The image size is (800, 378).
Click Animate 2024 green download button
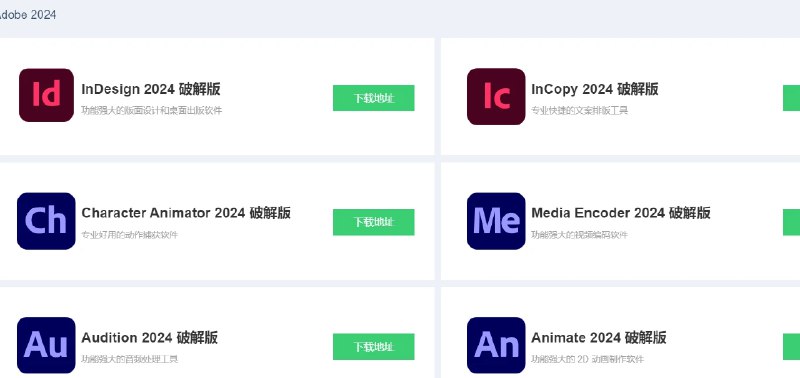point(791,347)
